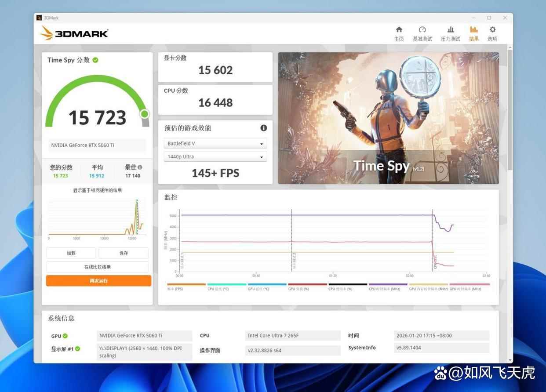
Task: Click the green check next to GPU label
Action: coord(65,336)
